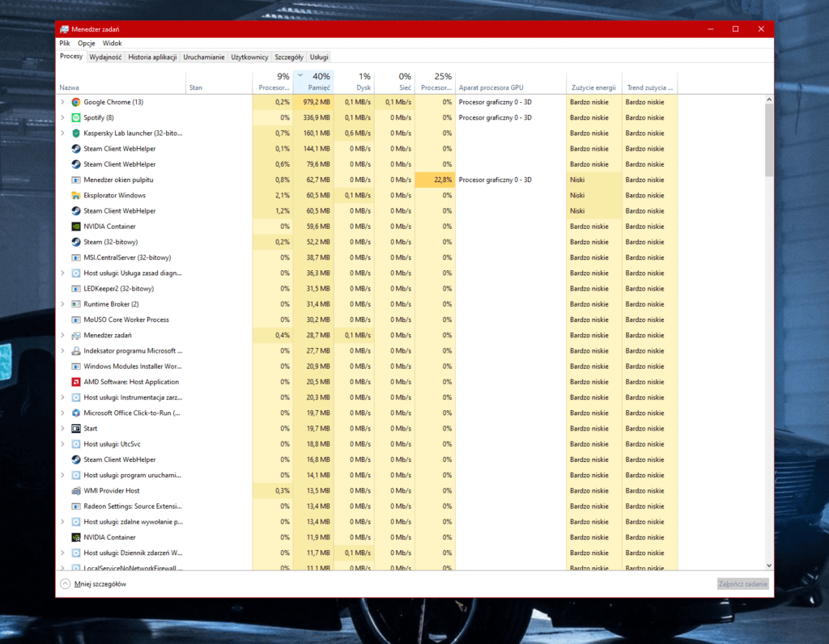Click the Zakończ zadanie button
829x644 pixels.
tap(742, 584)
